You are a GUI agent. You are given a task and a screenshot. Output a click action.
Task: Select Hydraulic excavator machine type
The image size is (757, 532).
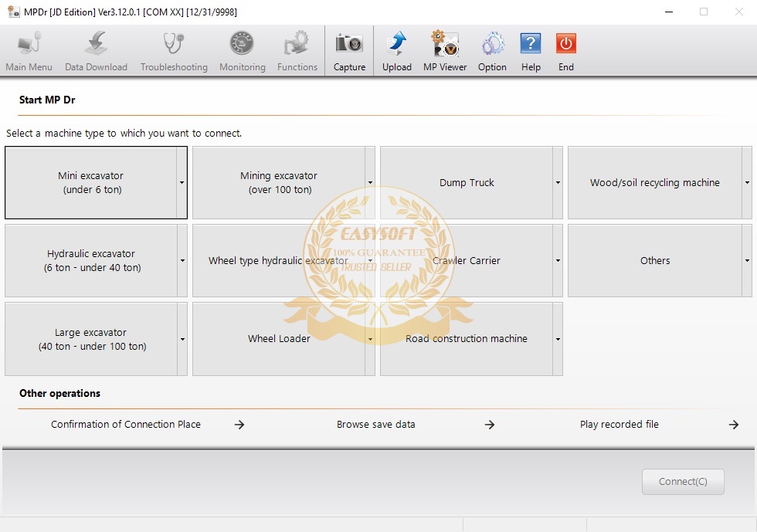pyautogui.click(x=91, y=261)
